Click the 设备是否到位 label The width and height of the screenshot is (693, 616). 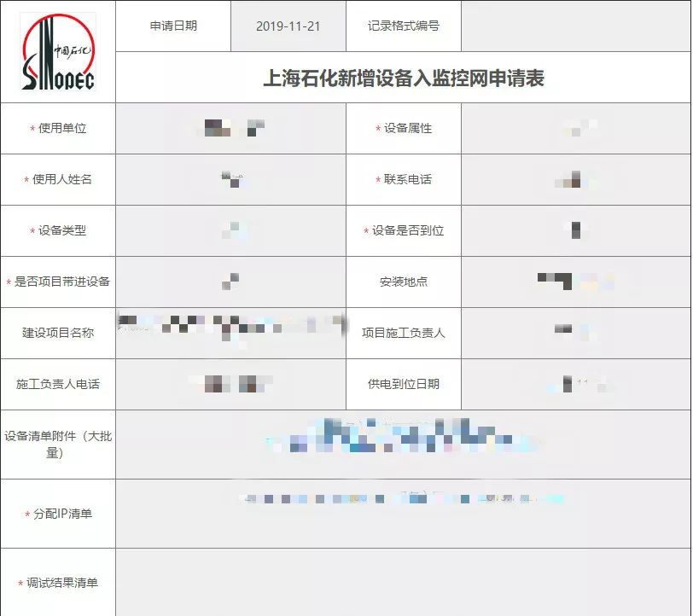408,230
